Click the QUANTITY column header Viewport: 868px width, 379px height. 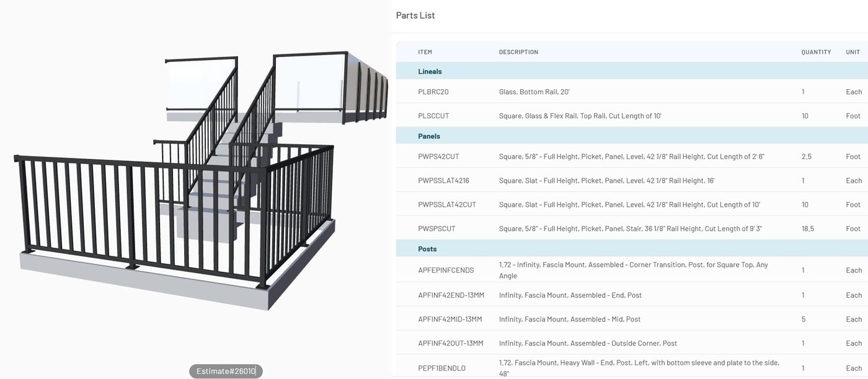coord(816,52)
